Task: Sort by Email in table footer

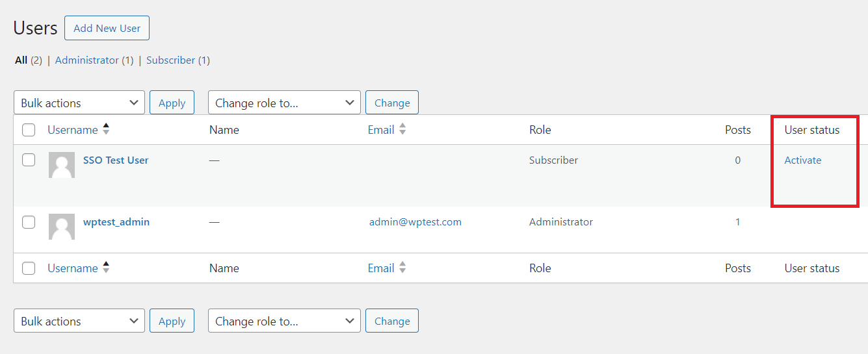Action: click(x=381, y=268)
